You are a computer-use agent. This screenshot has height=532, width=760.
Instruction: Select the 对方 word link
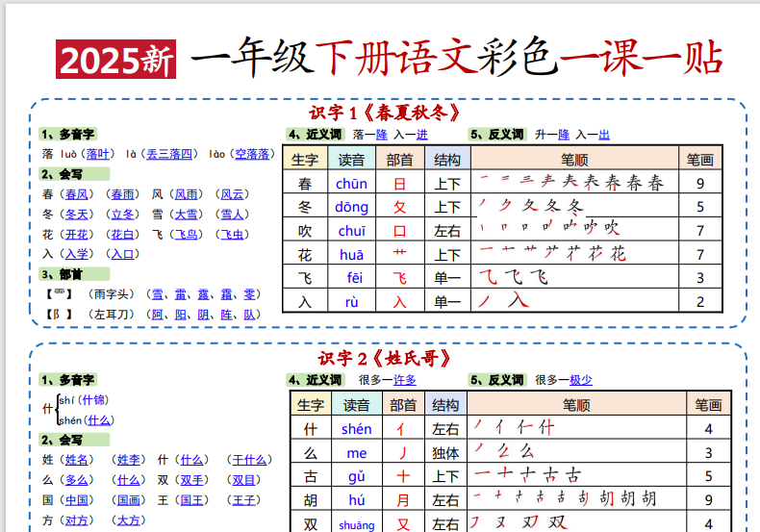77,520
